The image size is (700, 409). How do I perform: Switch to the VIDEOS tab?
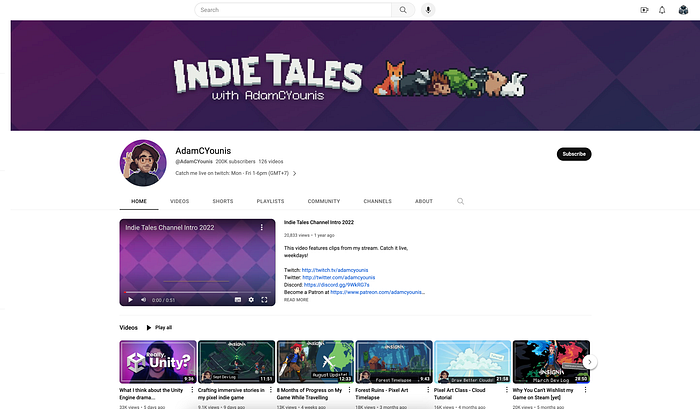pyautogui.click(x=179, y=201)
